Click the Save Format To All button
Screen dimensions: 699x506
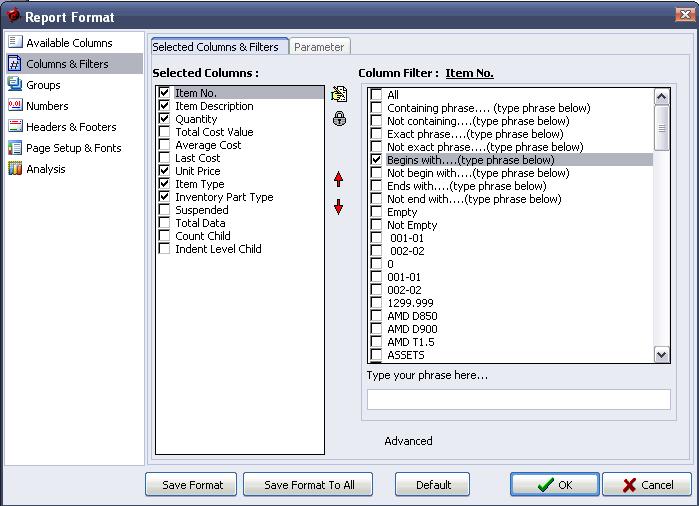click(x=309, y=485)
